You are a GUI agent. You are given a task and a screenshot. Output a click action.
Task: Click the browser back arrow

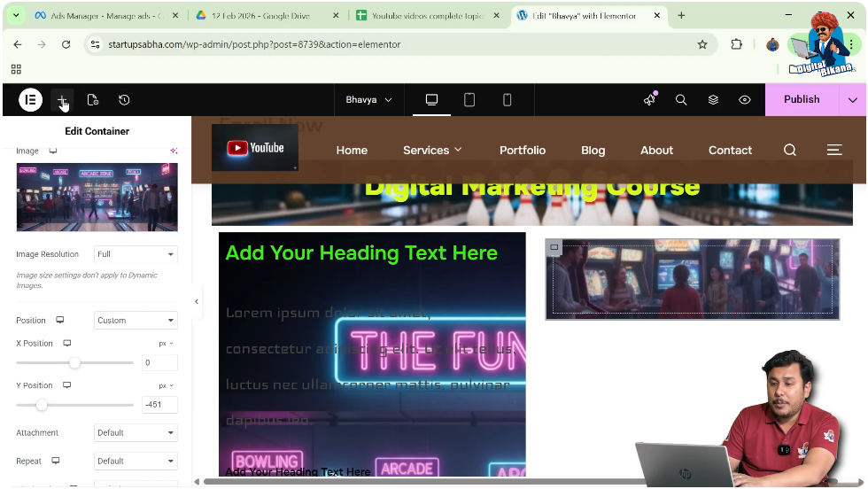tap(18, 44)
